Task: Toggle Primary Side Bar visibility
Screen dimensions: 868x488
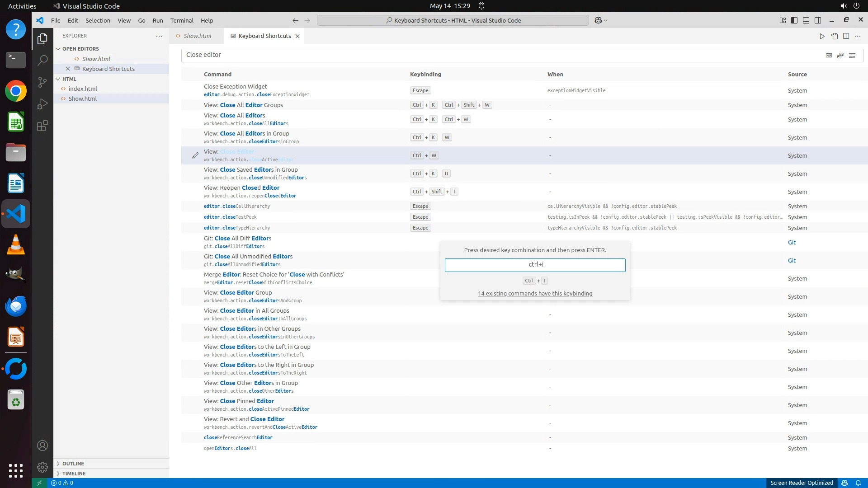Action: coord(794,20)
